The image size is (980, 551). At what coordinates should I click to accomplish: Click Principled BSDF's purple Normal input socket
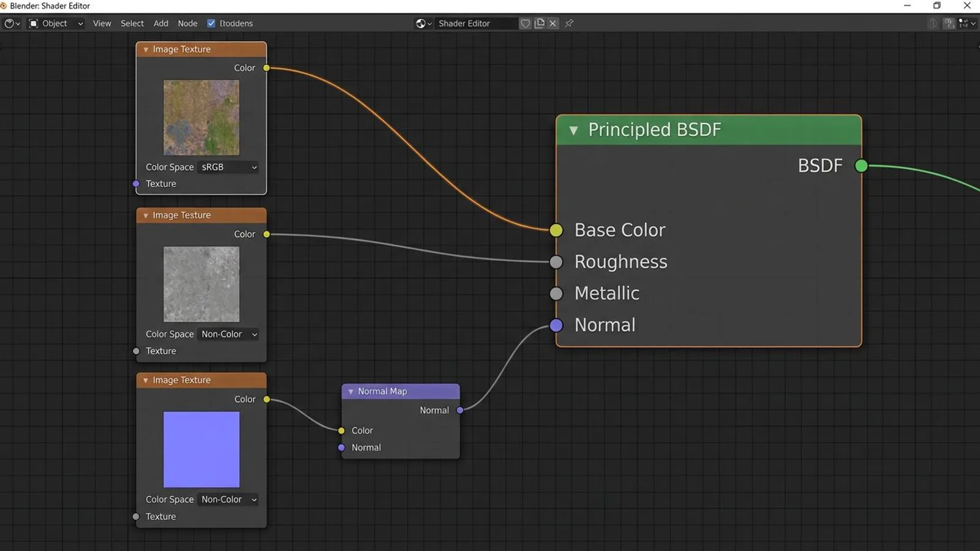tap(556, 325)
